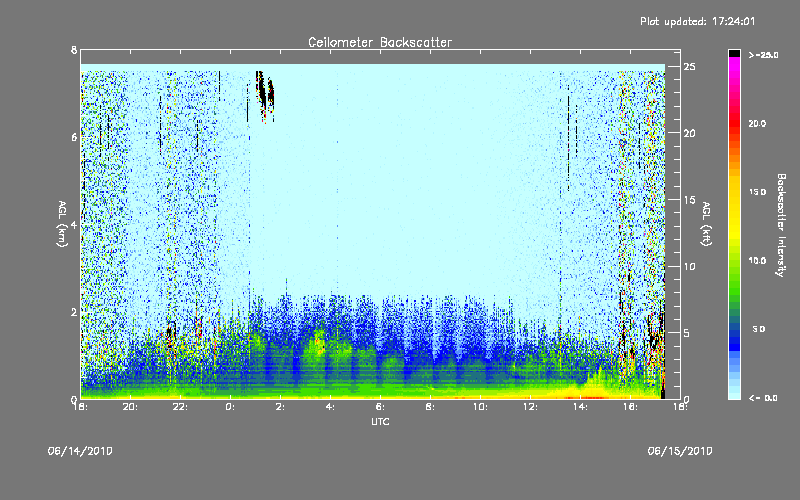This screenshot has width=800, height=500.
Task: Click the '16:' x-axis time tick
Action: [630, 407]
